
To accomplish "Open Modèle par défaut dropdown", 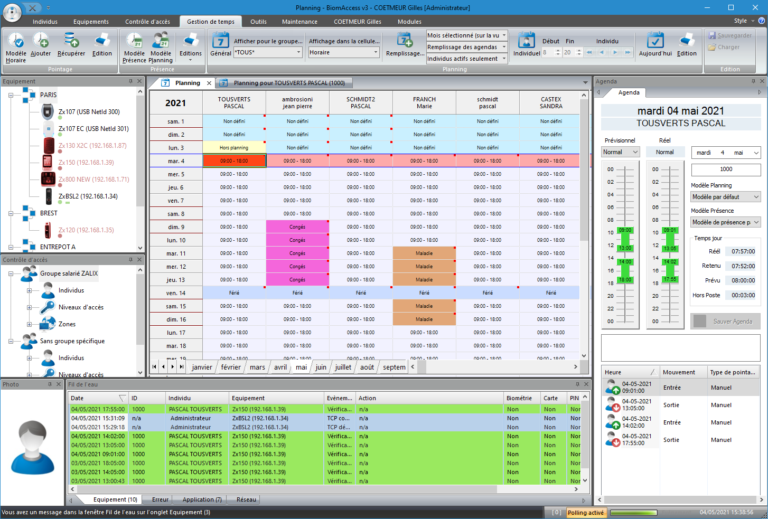I will [725, 197].
